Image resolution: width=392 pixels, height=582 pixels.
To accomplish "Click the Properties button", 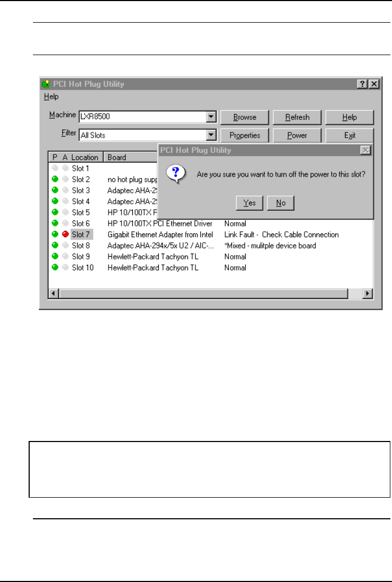I will 245,136.
